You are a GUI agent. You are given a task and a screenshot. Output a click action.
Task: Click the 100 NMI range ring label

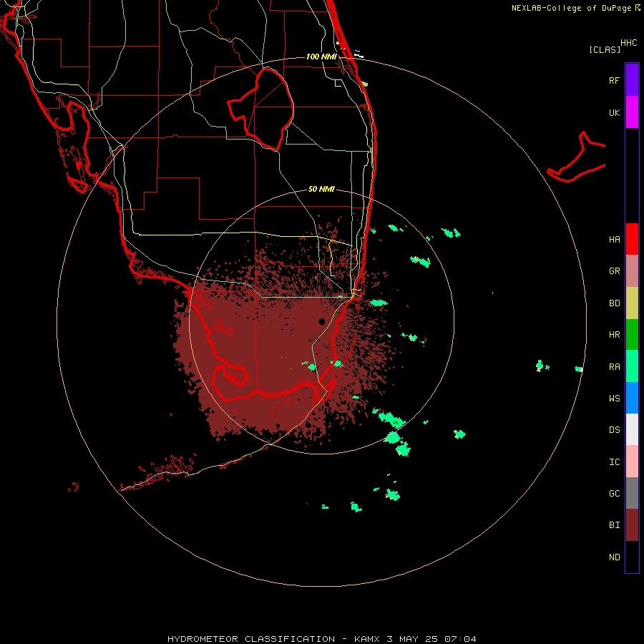(x=321, y=57)
